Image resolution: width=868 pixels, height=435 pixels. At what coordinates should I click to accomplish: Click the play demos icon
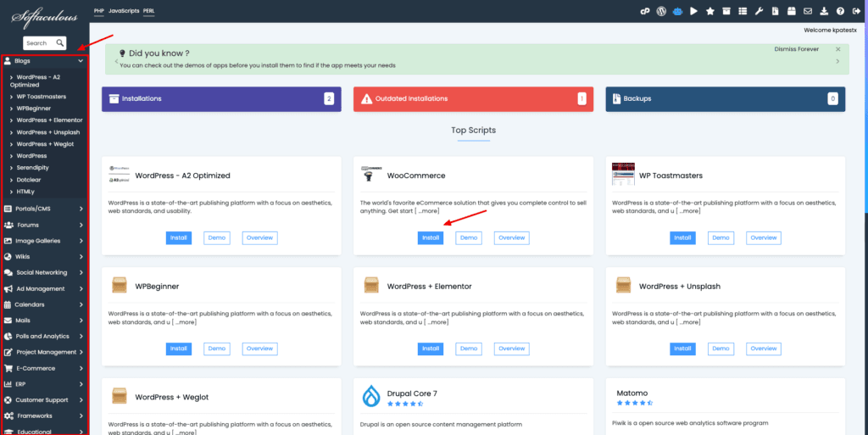coord(693,11)
